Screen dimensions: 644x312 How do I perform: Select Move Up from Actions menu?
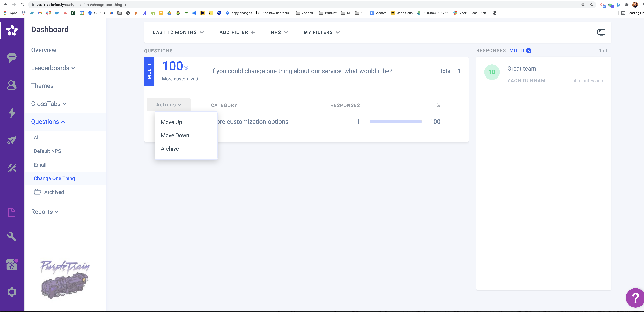click(x=171, y=122)
